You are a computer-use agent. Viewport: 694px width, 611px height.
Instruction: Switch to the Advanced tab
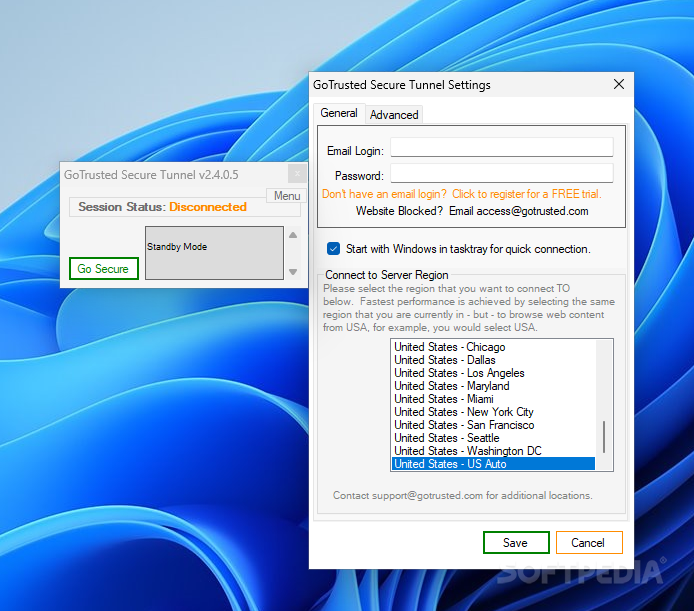pos(394,115)
